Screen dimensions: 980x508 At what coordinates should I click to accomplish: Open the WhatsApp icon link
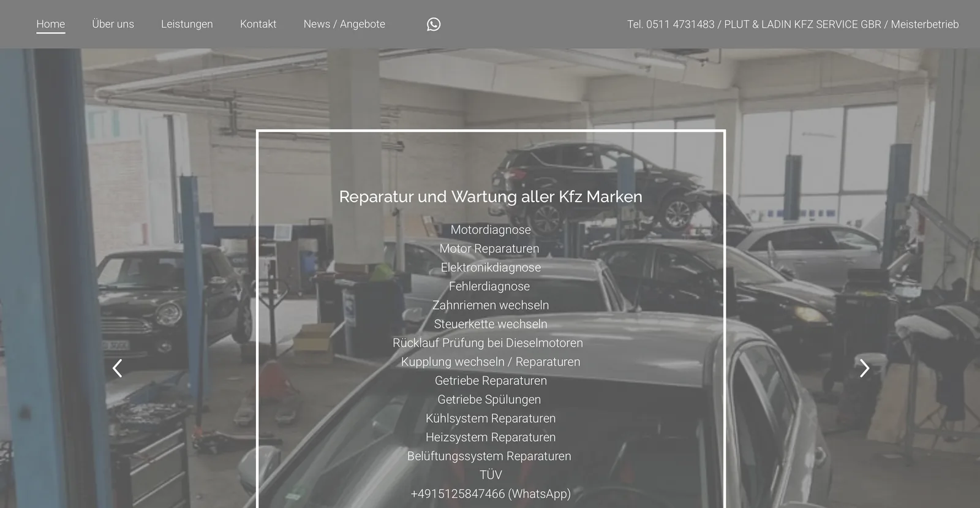(x=434, y=25)
